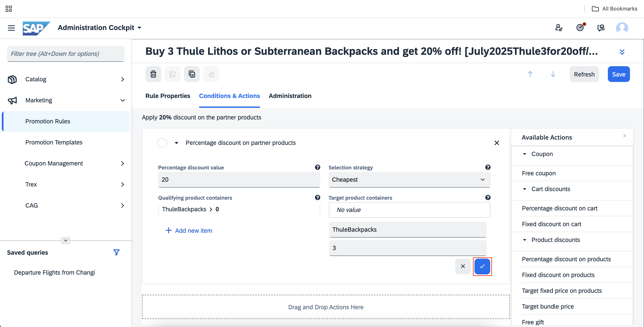Collapse the Product discounts group
The width and height of the screenshot is (644, 327).
(524, 240)
